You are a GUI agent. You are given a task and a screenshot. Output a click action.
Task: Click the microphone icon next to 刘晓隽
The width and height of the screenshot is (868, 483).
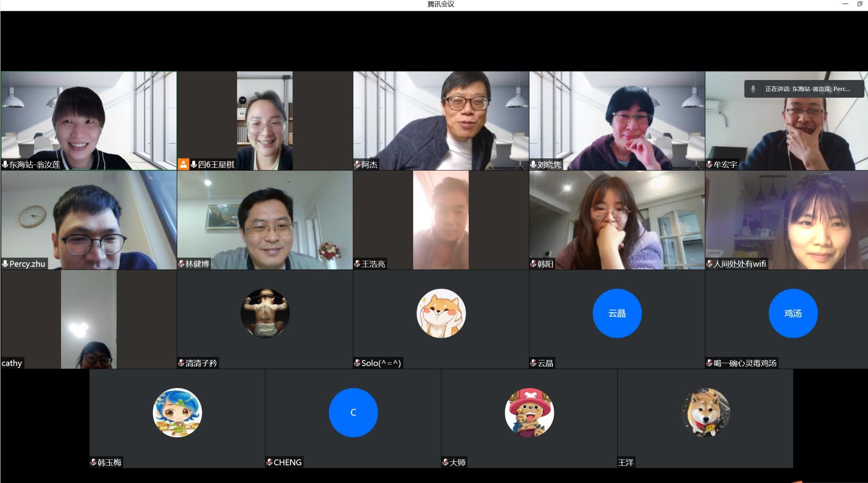point(533,165)
